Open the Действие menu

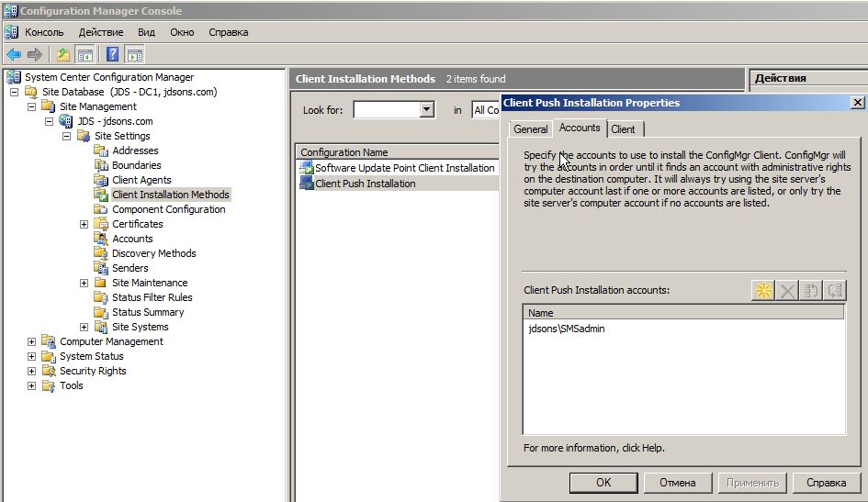(x=101, y=32)
